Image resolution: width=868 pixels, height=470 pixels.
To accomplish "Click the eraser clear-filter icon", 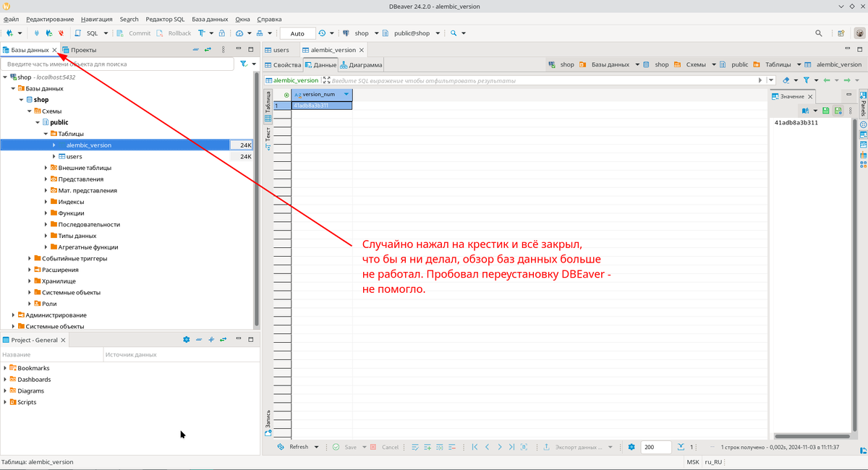I will point(786,80).
